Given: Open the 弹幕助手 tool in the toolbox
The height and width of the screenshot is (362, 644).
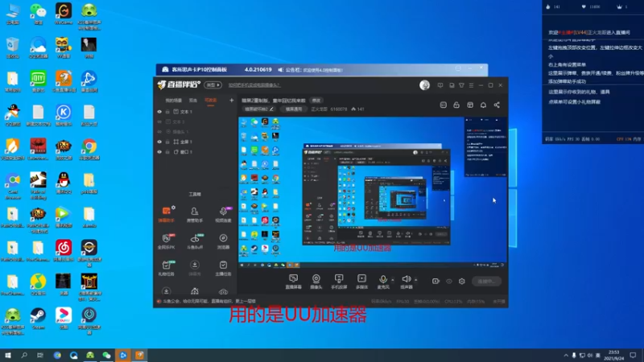Looking at the screenshot, I should point(167,214).
